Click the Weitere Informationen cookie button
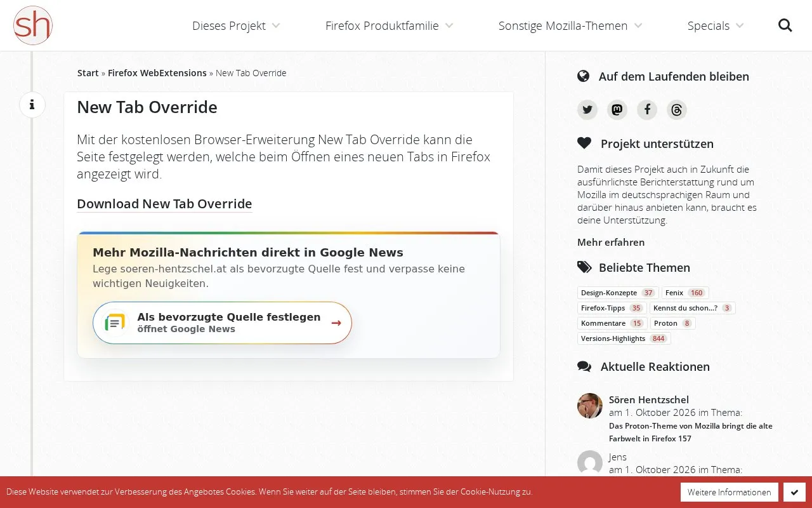812x508 pixels. coord(730,492)
